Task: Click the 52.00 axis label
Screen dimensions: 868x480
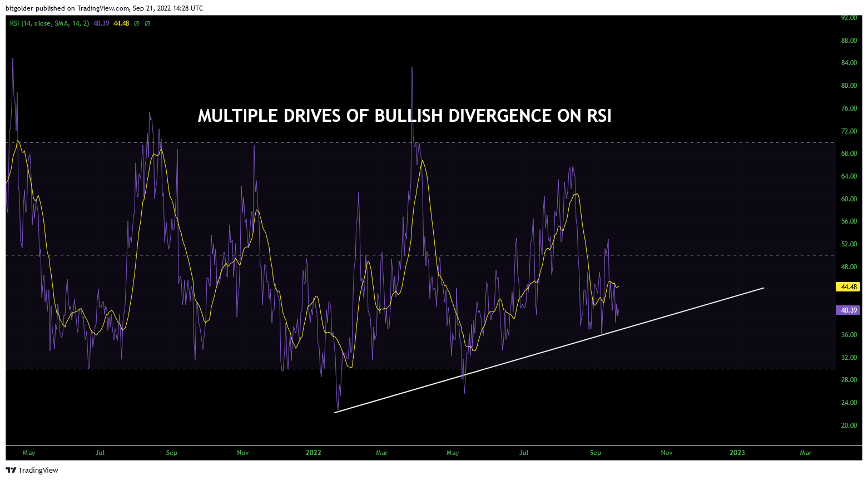Action: tap(849, 244)
